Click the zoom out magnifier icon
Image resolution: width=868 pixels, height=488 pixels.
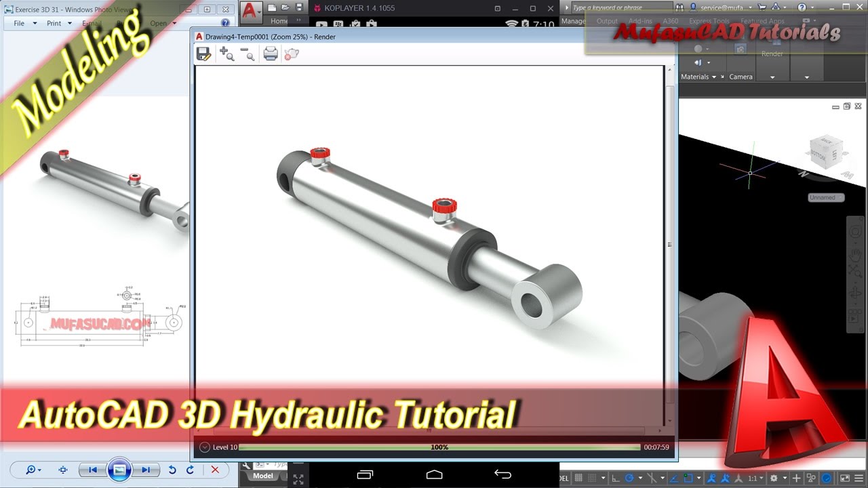point(248,54)
